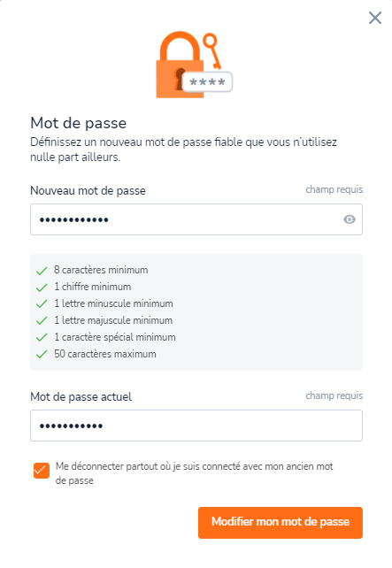Click checkmark next to 50 caractères maximum

pyautogui.click(x=42, y=354)
